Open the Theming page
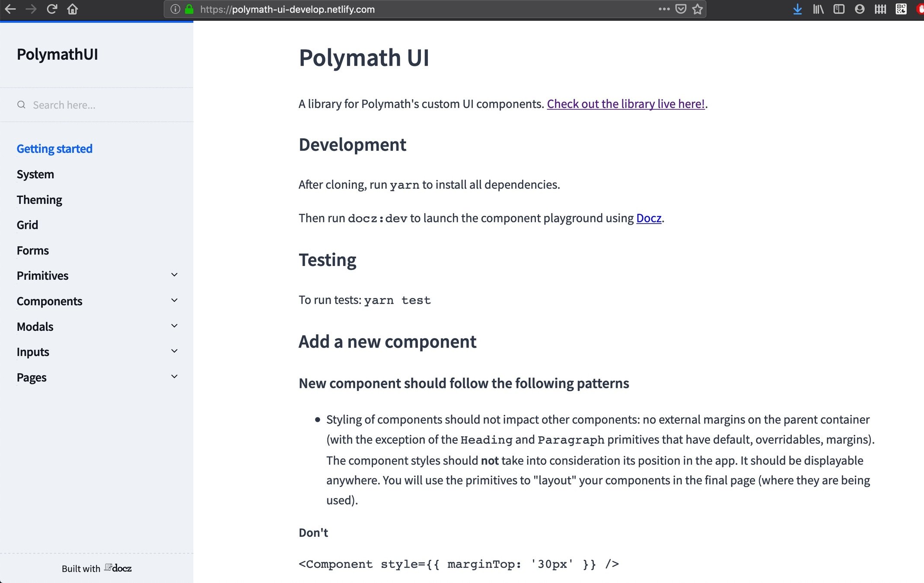The image size is (924, 583). (x=39, y=200)
